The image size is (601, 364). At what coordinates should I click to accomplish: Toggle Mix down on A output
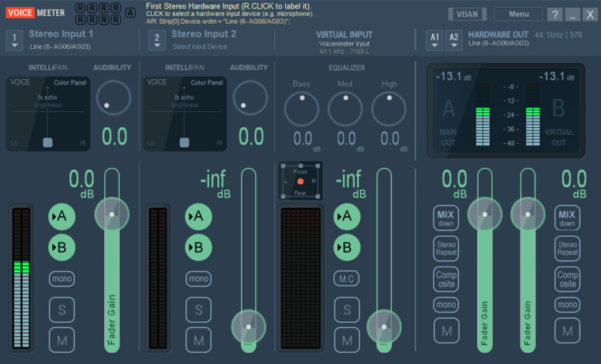[x=446, y=219]
